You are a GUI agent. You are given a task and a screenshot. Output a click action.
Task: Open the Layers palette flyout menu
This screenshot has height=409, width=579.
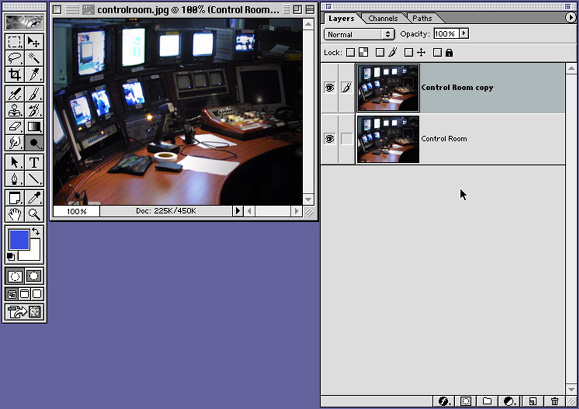570,17
